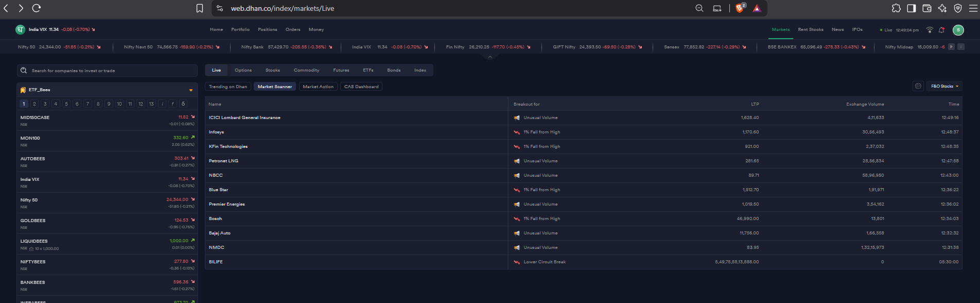The width and height of the screenshot is (980, 303).
Task: Open the browser hamburger menu
Action: click(x=973, y=8)
